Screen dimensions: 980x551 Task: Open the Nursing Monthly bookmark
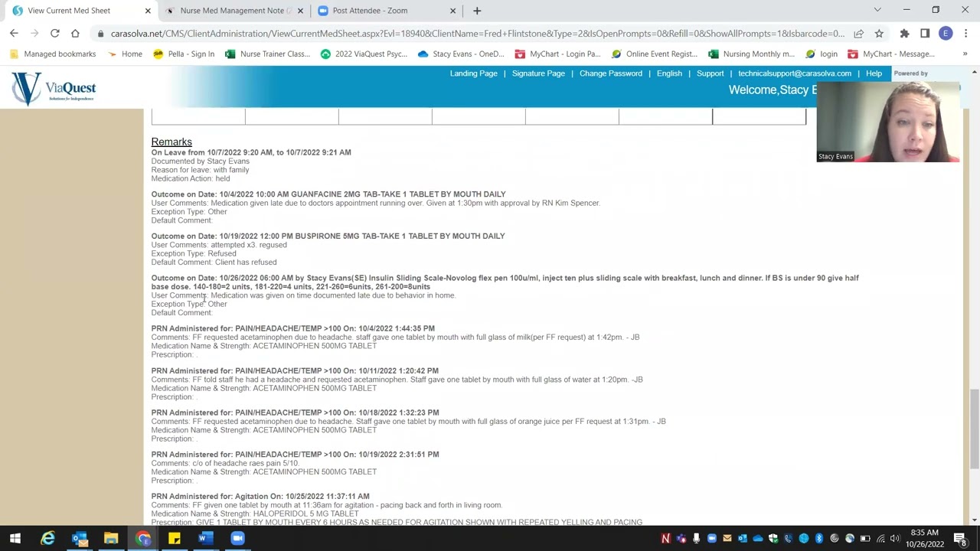coord(751,54)
